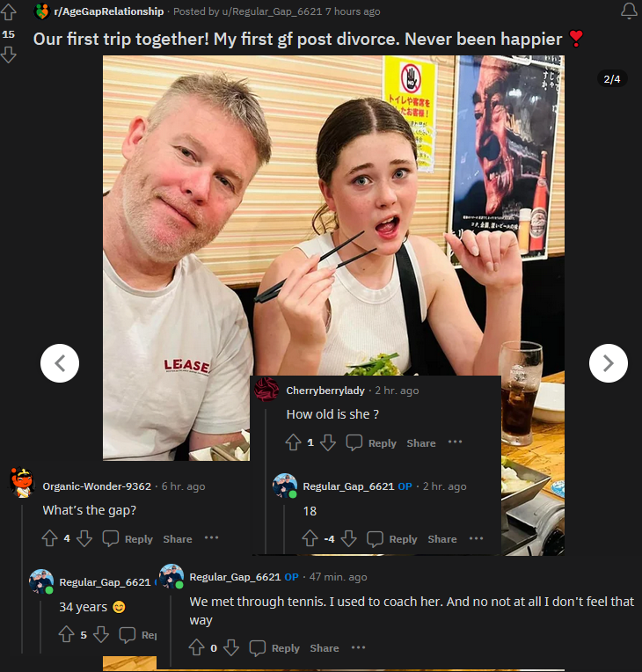The width and height of the screenshot is (642, 672).
Task: Open more options on 'What's the gap?' comment
Action: (211, 537)
